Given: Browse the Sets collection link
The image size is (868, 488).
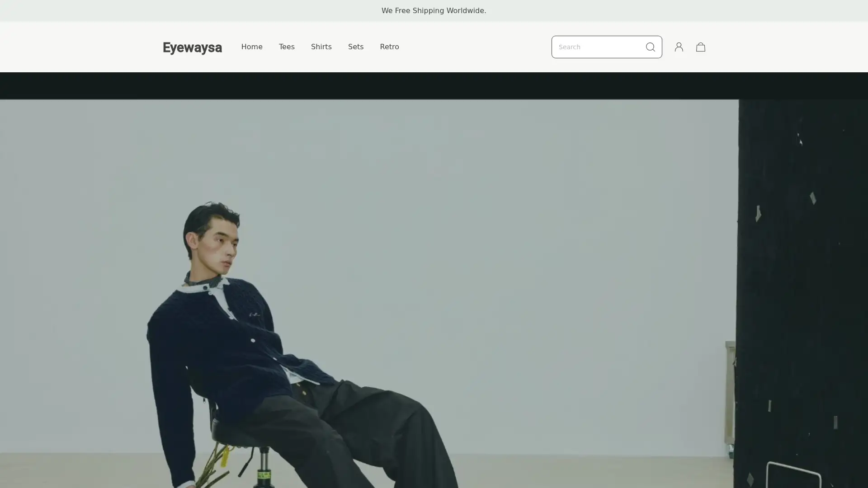Looking at the screenshot, I should (355, 47).
